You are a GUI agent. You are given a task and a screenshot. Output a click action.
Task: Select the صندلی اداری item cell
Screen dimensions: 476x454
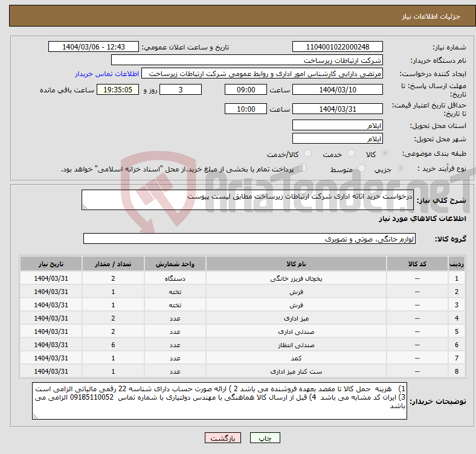point(296,331)
